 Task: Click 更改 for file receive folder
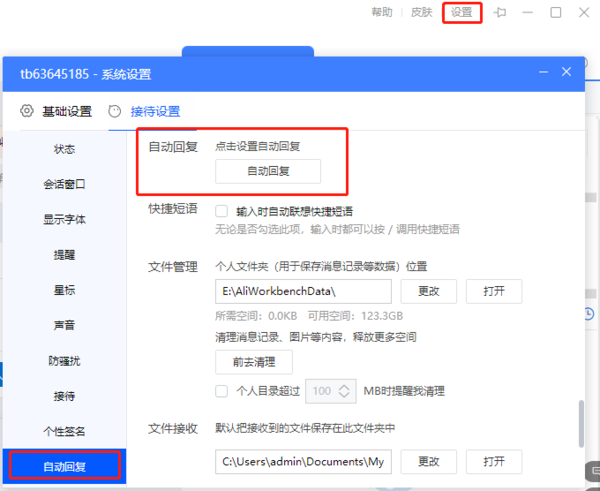pos(429,462)
